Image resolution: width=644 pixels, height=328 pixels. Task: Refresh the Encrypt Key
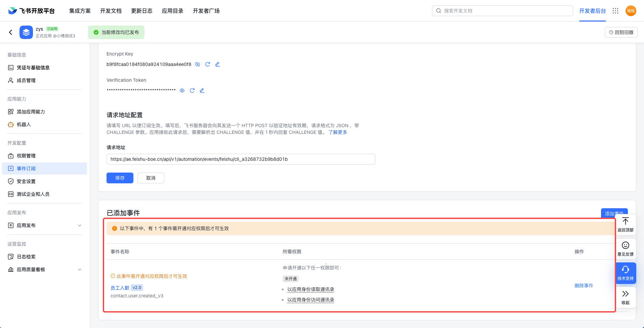[208, 64]
